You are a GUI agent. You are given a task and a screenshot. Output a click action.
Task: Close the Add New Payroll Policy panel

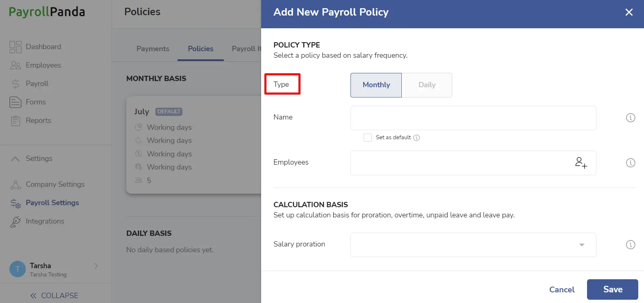(x=629, y=12)
